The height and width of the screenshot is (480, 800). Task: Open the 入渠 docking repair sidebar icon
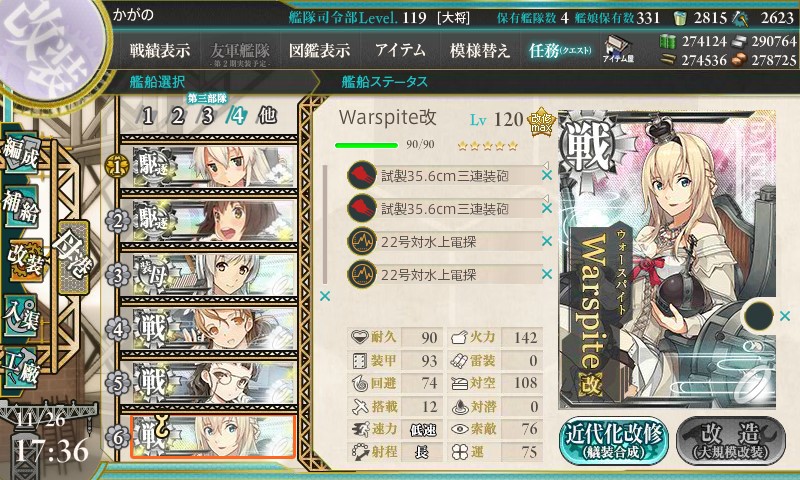click(21, 316)
